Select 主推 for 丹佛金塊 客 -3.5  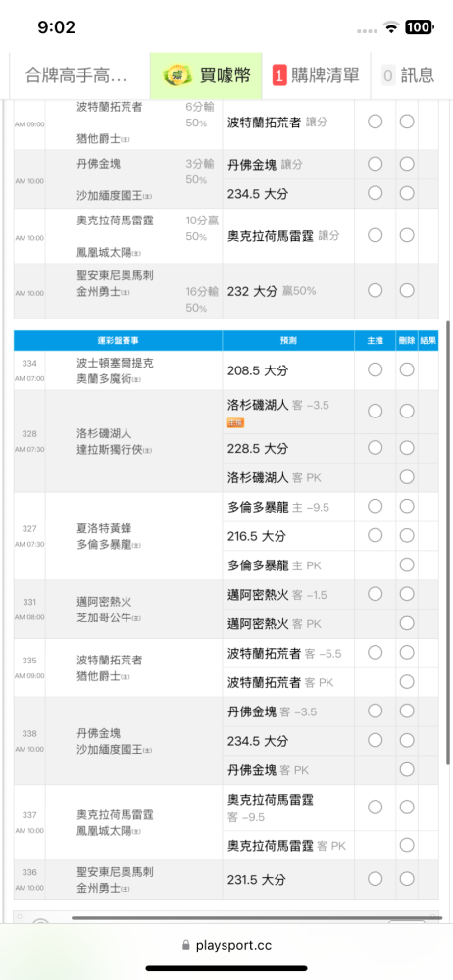(x=375, y=710)
